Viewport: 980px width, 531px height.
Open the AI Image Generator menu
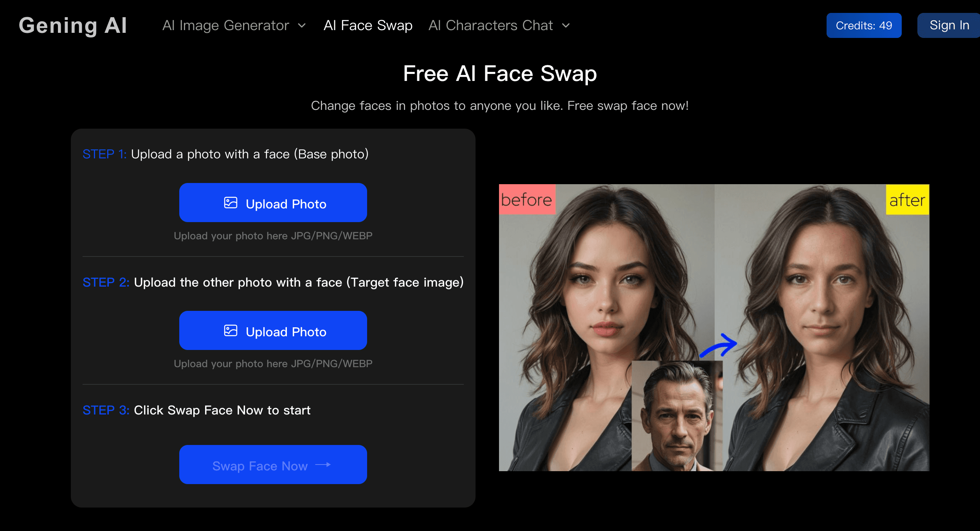(226, 26)
